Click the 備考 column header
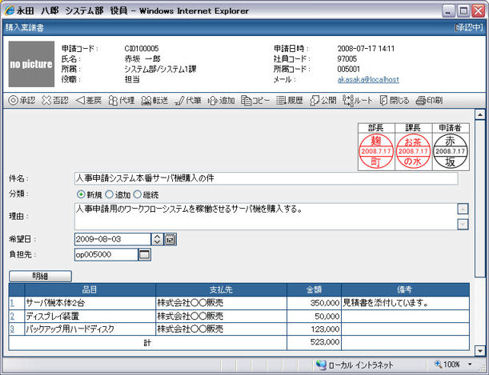489x375 pixels. (x=405, y=290)
